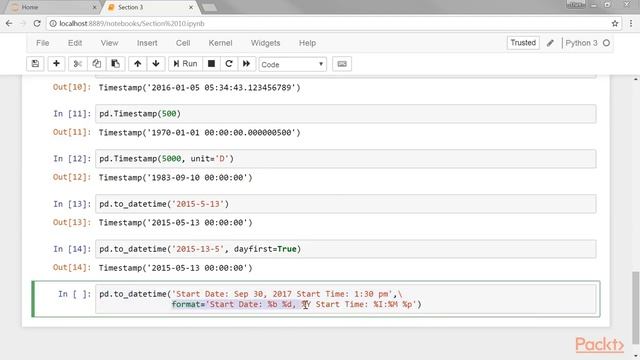Cut selected cells with scissors icon
Screen dimensions: 640x360
tap(78, 64)
